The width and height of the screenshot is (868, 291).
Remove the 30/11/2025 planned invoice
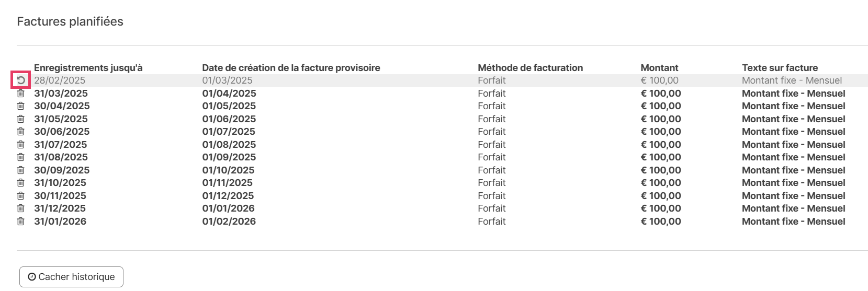point(21,196)
